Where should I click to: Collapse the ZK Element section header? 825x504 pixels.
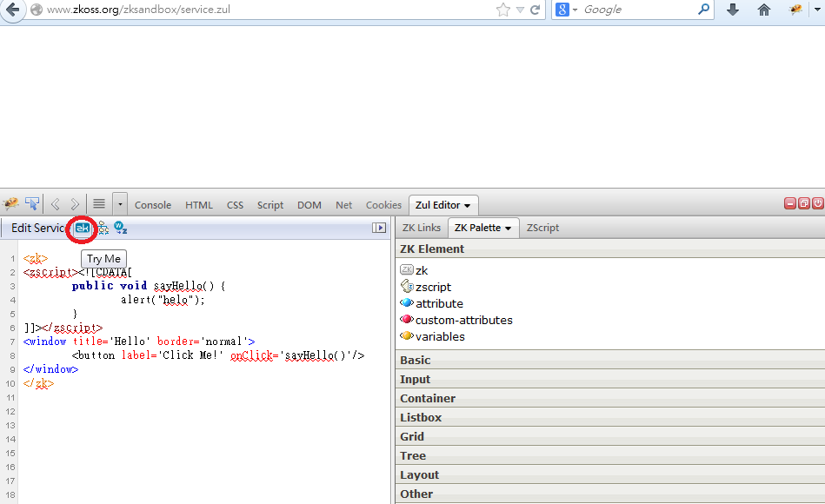tap(610, 249)
